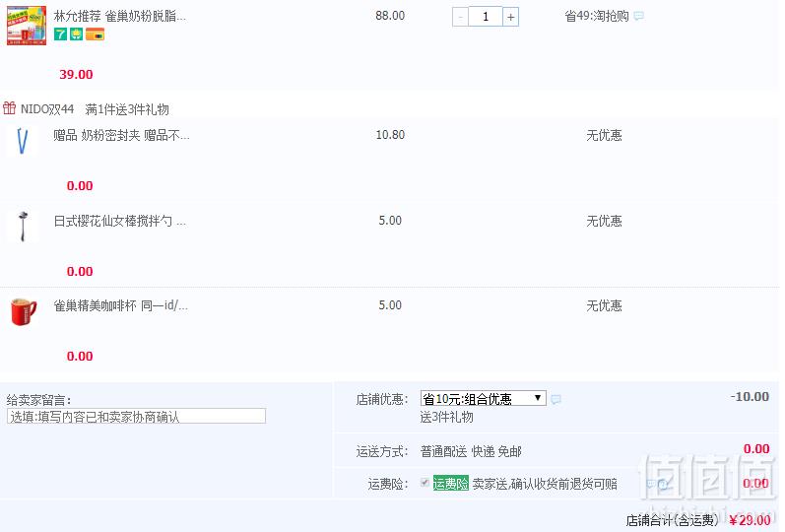The width and height of the screenshot is (785, 532).
Task: Click the blue sealing clip gift thumbnail
Action: coord(22,141)
